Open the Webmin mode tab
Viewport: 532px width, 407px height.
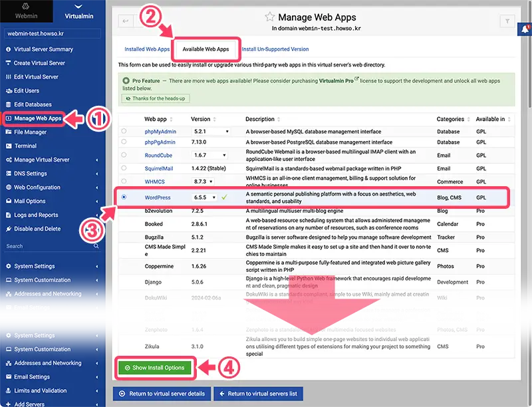(26, 11)
